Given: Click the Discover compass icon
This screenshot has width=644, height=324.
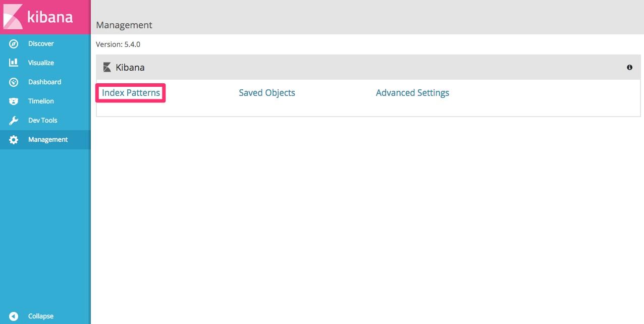Looking at the screenshot, I should [x=14, y=44].
